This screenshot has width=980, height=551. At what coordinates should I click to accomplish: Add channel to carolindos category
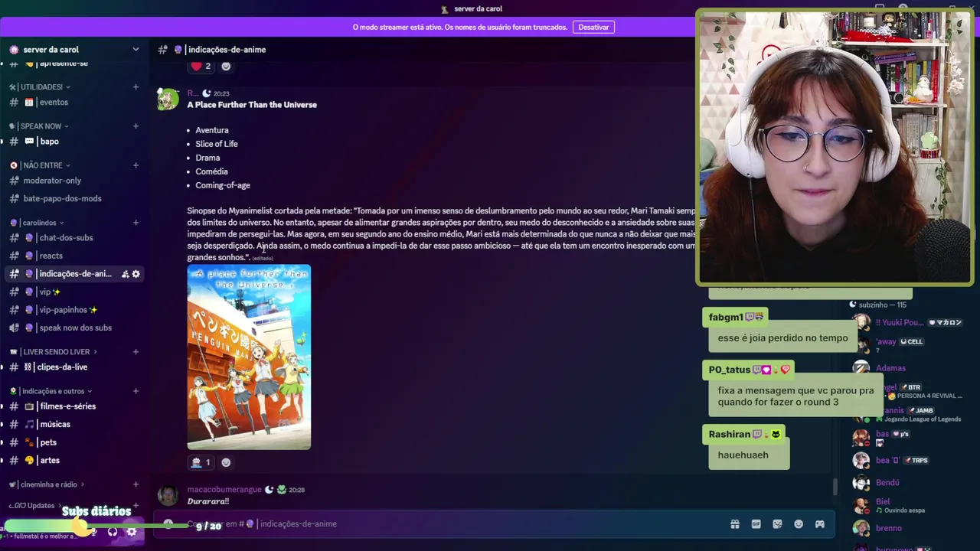(x=136, y=223)
